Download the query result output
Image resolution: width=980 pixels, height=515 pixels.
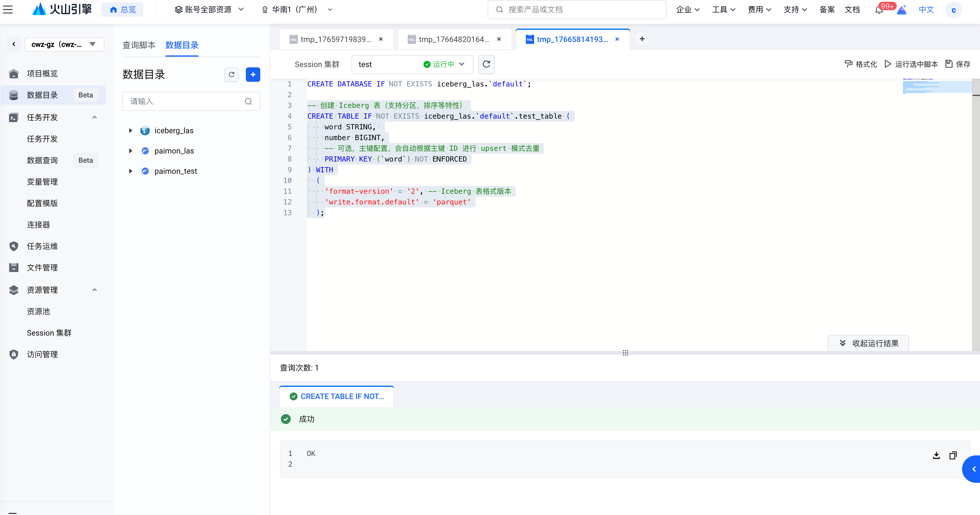pos(936,455)
